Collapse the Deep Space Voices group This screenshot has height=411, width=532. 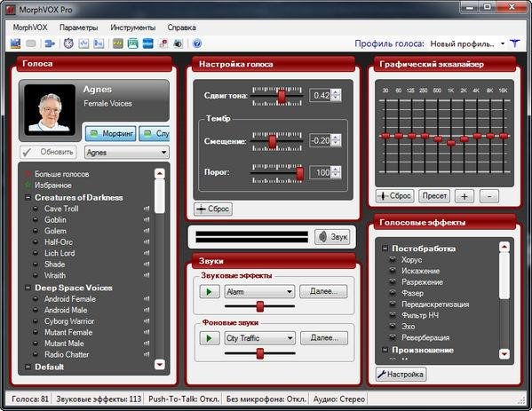[28, 288]
